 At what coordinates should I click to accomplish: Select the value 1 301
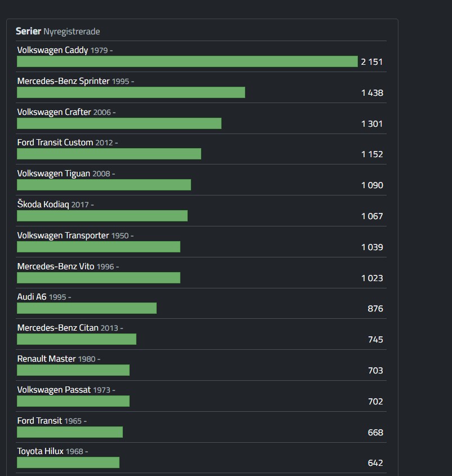[372, 123]
